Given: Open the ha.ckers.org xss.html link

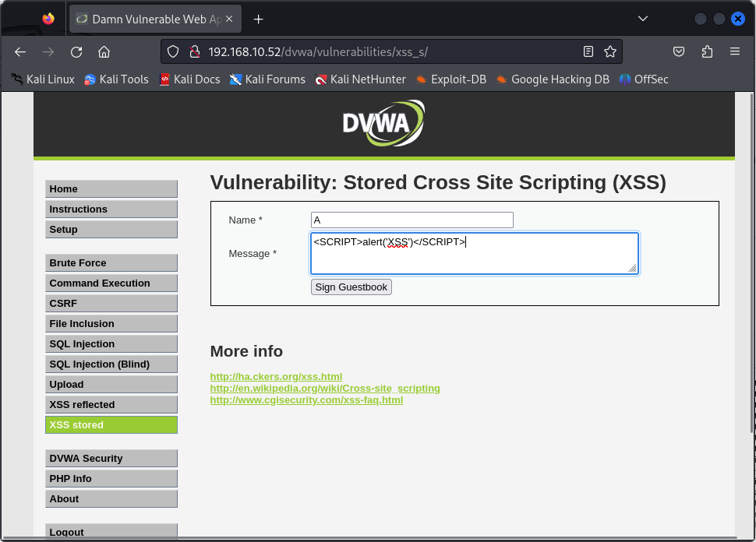Looking at the screenshot, I should pyautogui.click(x=276, y=377).
